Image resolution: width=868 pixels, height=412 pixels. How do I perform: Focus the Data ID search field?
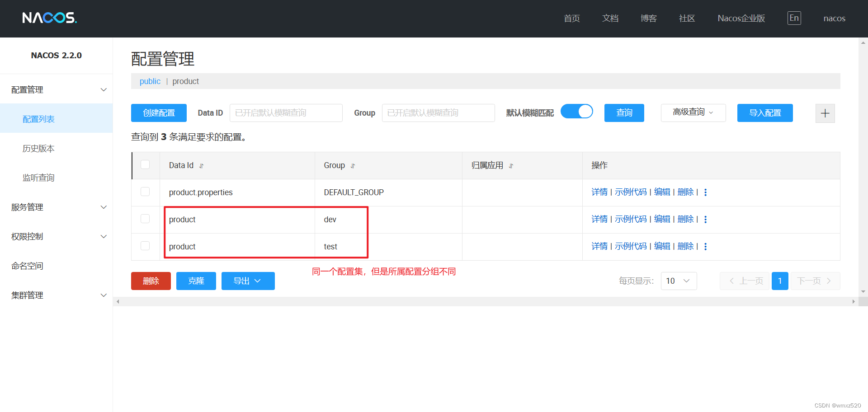pyautogui.click(x=286, y=113)
